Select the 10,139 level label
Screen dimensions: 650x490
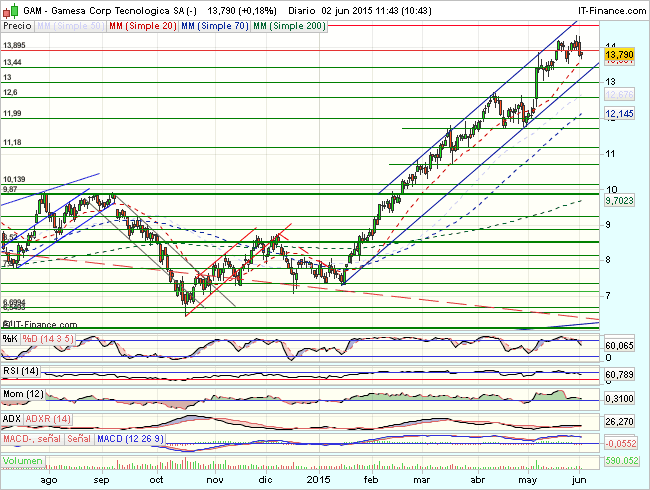pyautogui.click(x=15, y=179)
